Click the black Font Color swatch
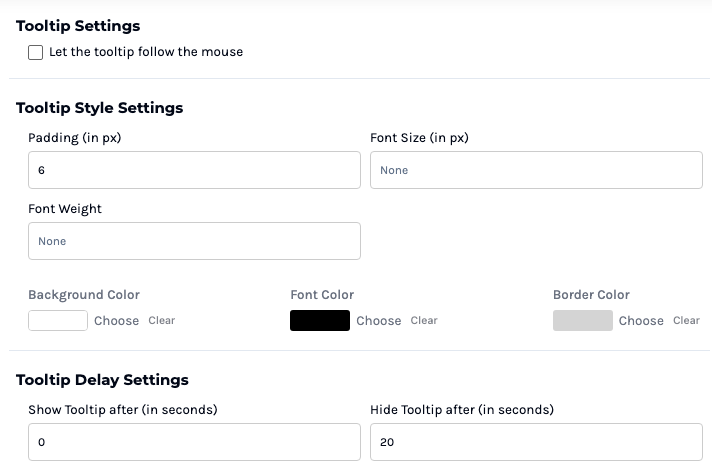The image size is (712, 476). coord(320,320)
